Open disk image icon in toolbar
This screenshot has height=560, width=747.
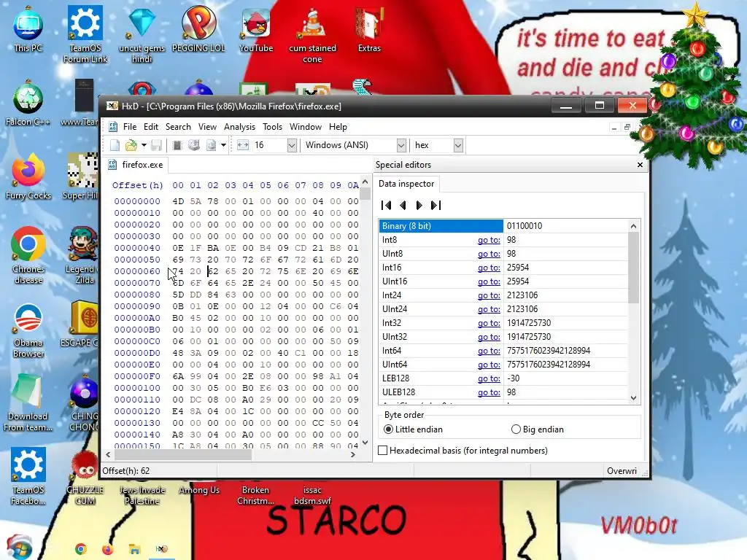click(211, 145)
